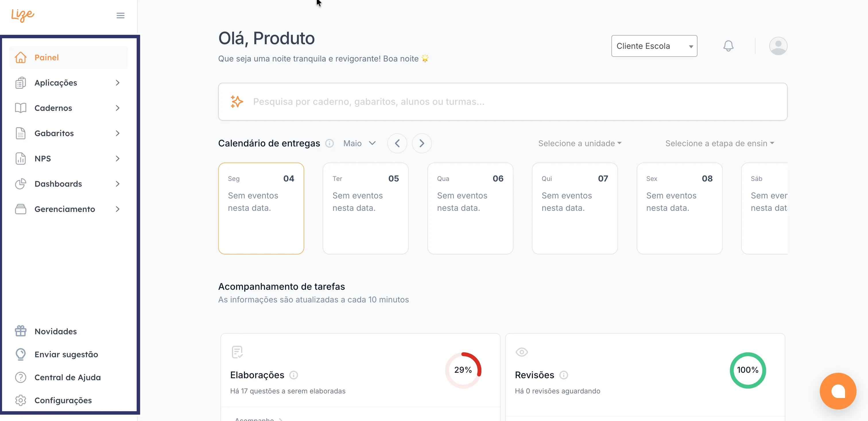Open notifications bell
This screenshot has height=421, width=868.
tap(728, 46)
